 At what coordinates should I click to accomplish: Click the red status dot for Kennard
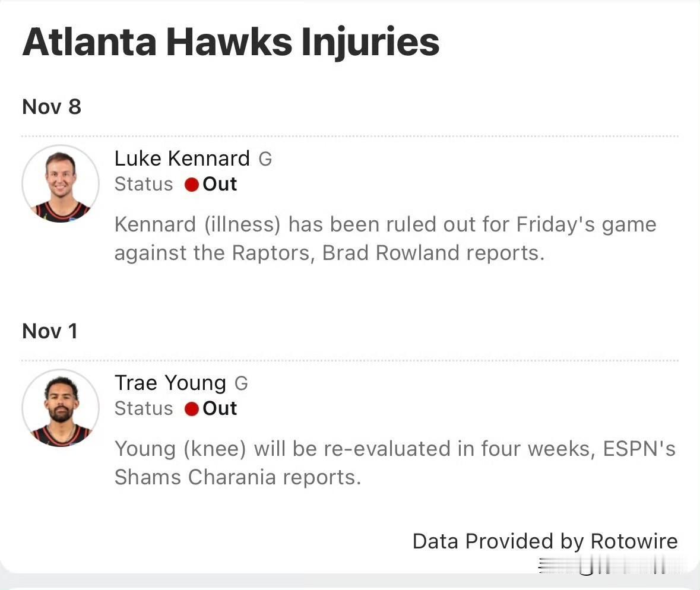click(191, 185)
